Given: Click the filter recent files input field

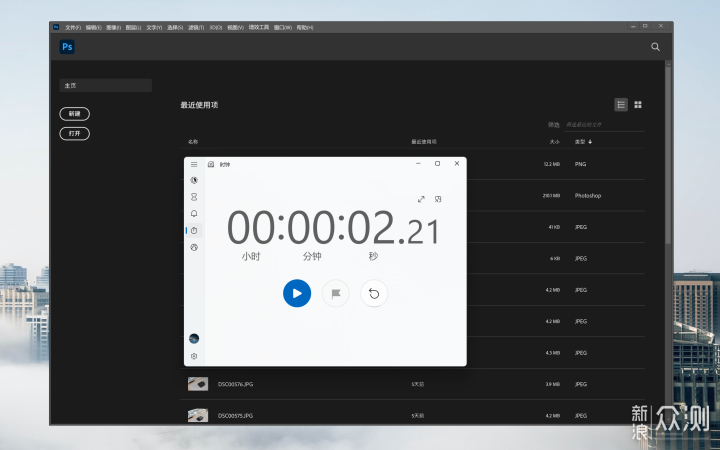Looking at the screenshot, I should pos(604,125).
